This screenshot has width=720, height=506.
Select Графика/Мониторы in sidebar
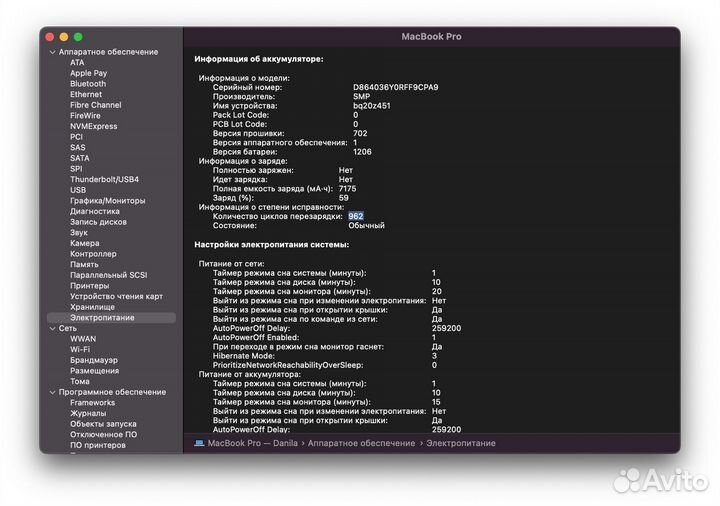coord(107,201)
